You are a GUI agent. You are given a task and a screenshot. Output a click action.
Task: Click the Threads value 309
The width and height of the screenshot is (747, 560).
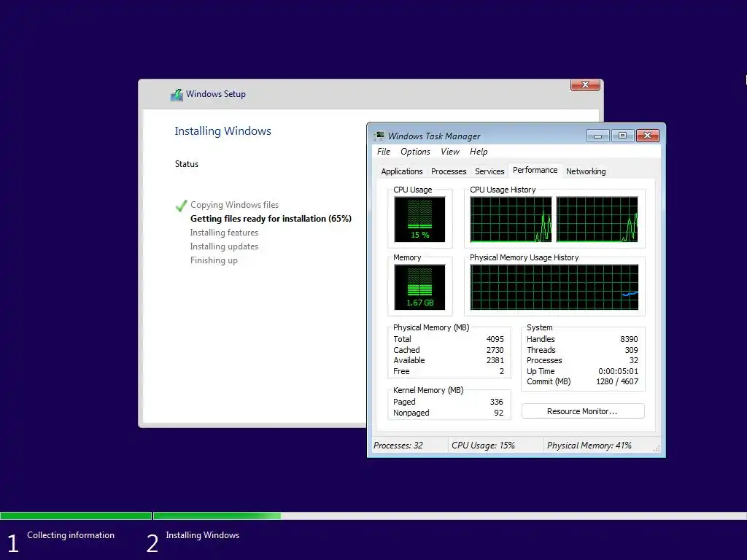(x=631, y=350)
